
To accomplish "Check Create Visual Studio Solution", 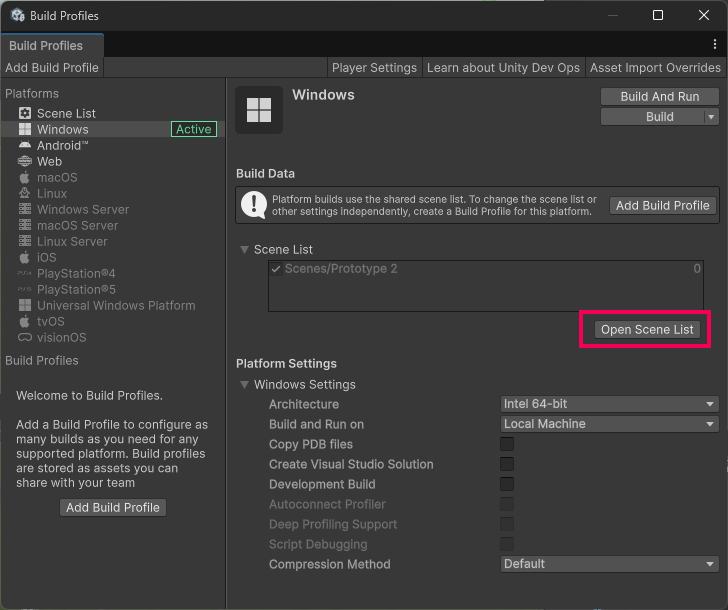I will (507, 464).
